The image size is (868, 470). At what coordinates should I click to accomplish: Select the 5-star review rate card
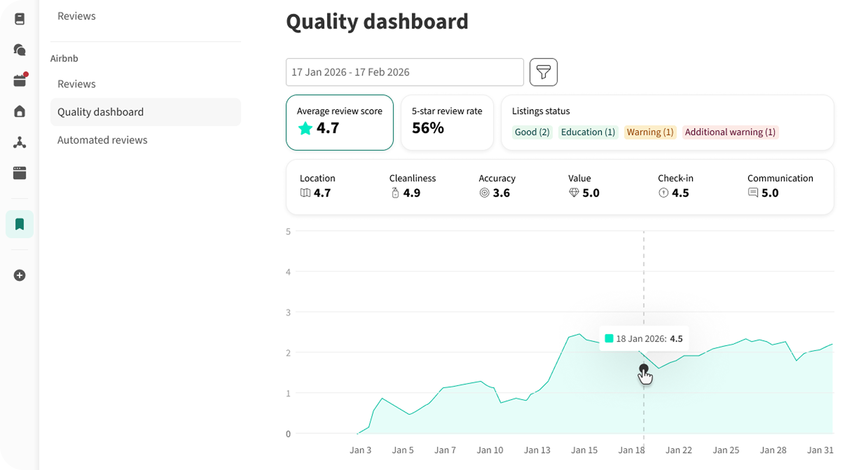pyautogui.click(x=447, y=122)
